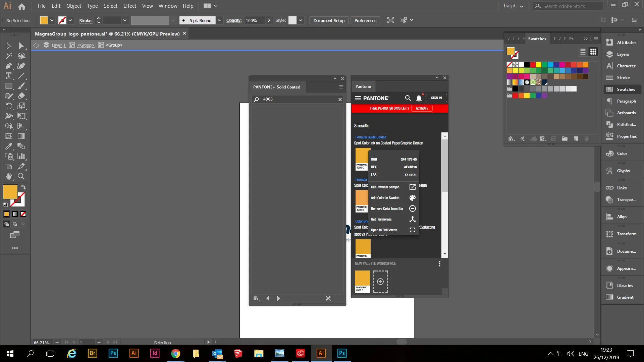The width and height of the screenshot is (644, 362).
Task: Select the Column Graph tool
Action: click(21, 156)
